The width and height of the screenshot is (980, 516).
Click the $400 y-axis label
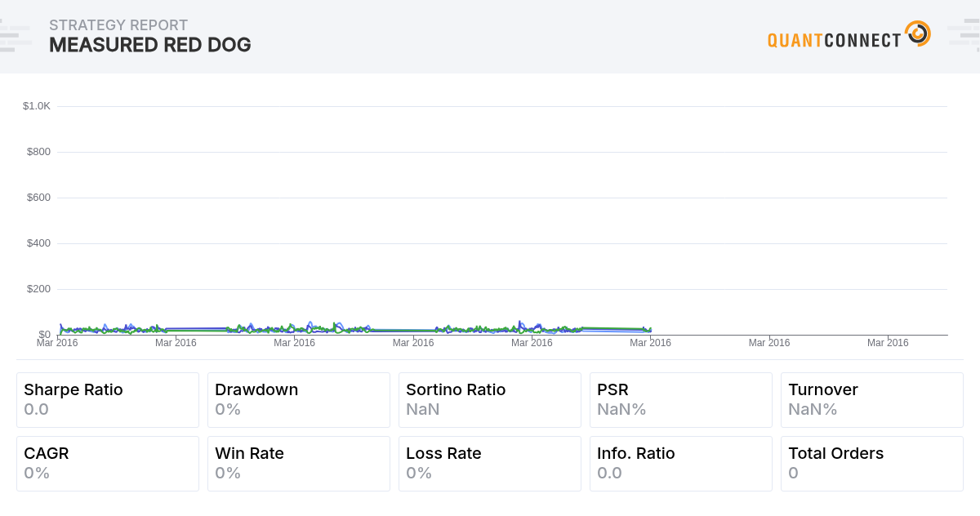pyautogui.click(x=38, y=243)
